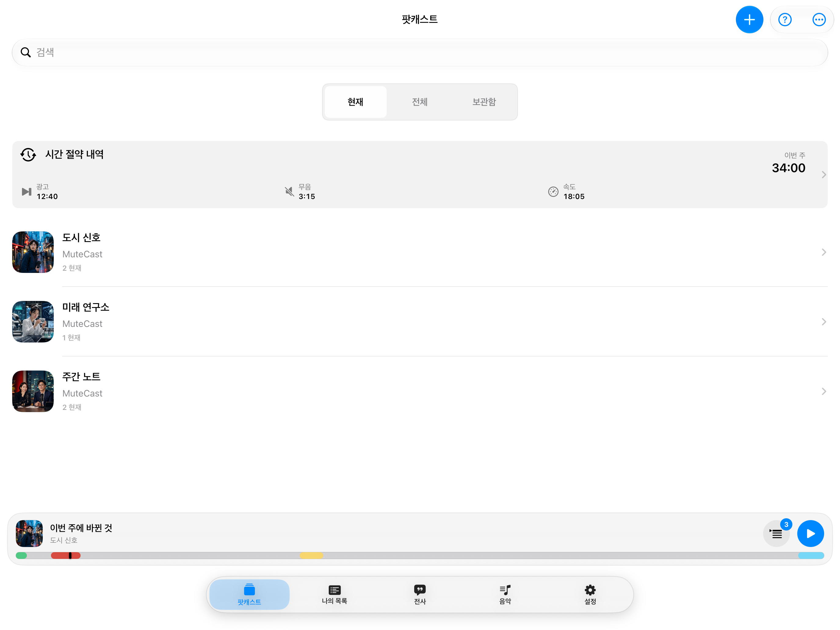The width and height of the screenshot is (840, 630).
Task: Click MuteCast under 주간 노트
Action: [82, 393]
